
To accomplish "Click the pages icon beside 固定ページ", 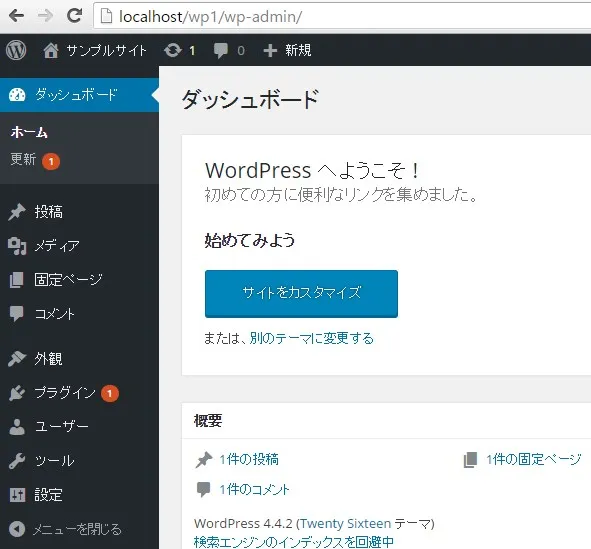I will tap(17, 280).
